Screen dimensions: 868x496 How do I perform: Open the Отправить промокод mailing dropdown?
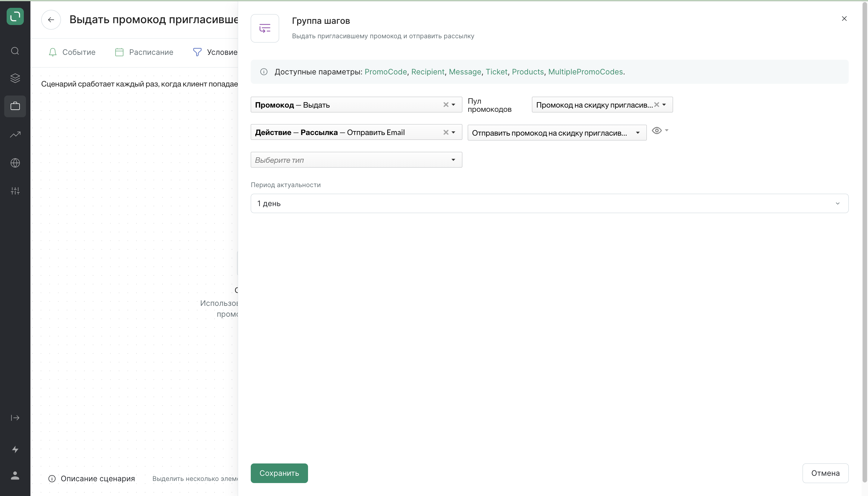coord(557,133)
